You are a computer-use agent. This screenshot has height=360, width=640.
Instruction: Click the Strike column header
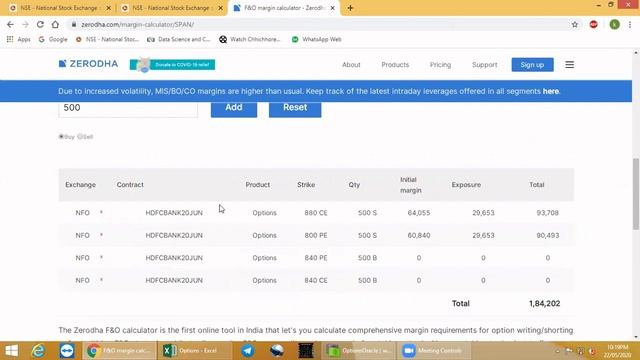(306, 184)
